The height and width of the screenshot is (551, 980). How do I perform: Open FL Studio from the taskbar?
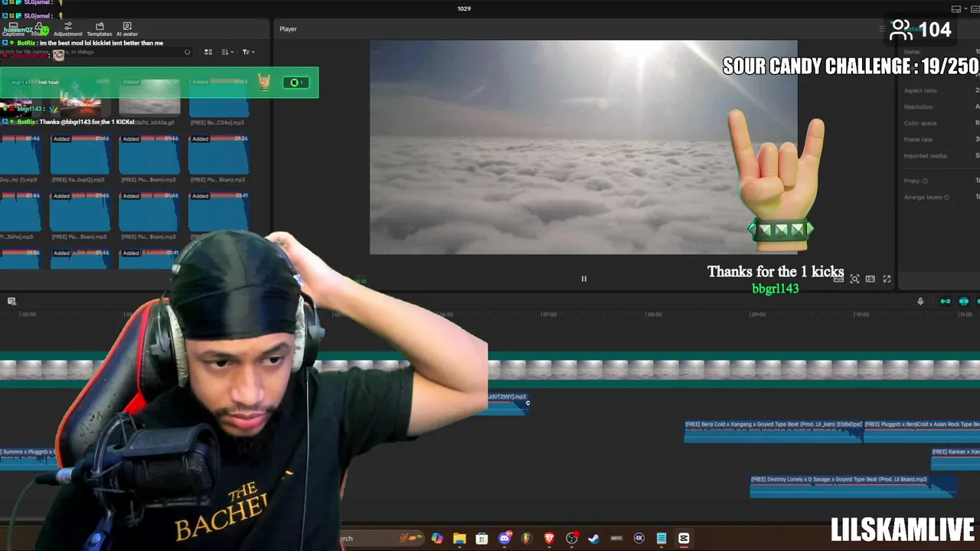point(527,539)
